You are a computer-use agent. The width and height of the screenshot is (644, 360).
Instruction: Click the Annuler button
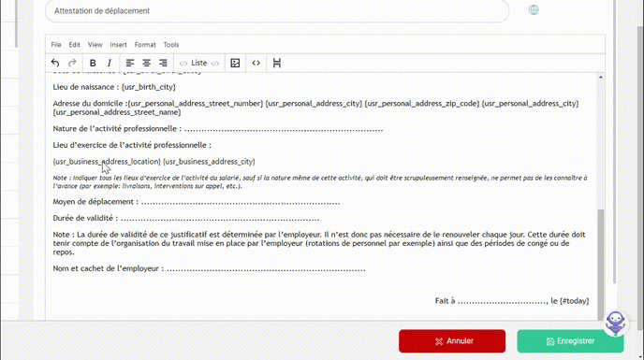[x=452, y=341]
